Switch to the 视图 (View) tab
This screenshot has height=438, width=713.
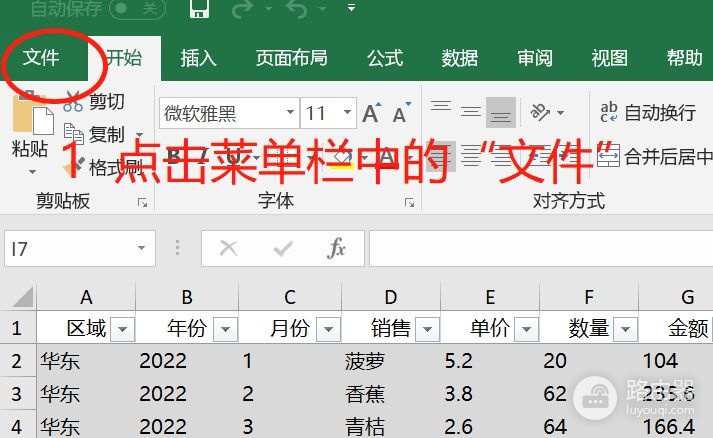pos(609,58)
